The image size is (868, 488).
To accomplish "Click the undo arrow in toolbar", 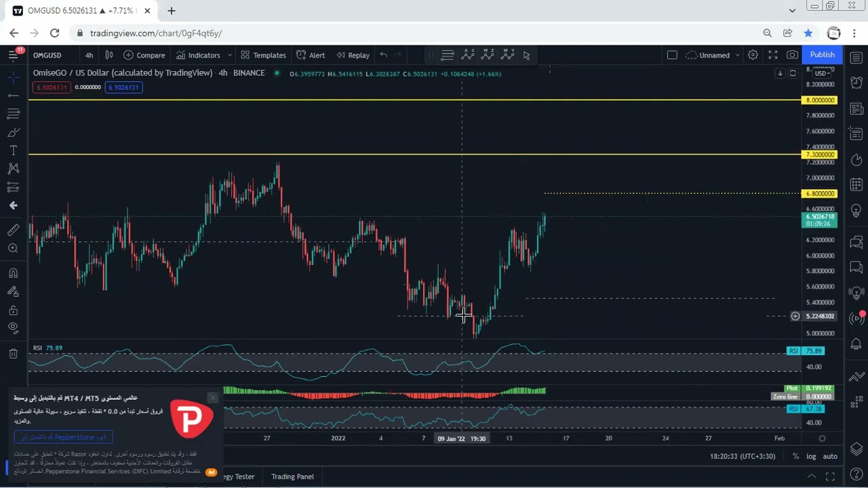I will point(383,55).
